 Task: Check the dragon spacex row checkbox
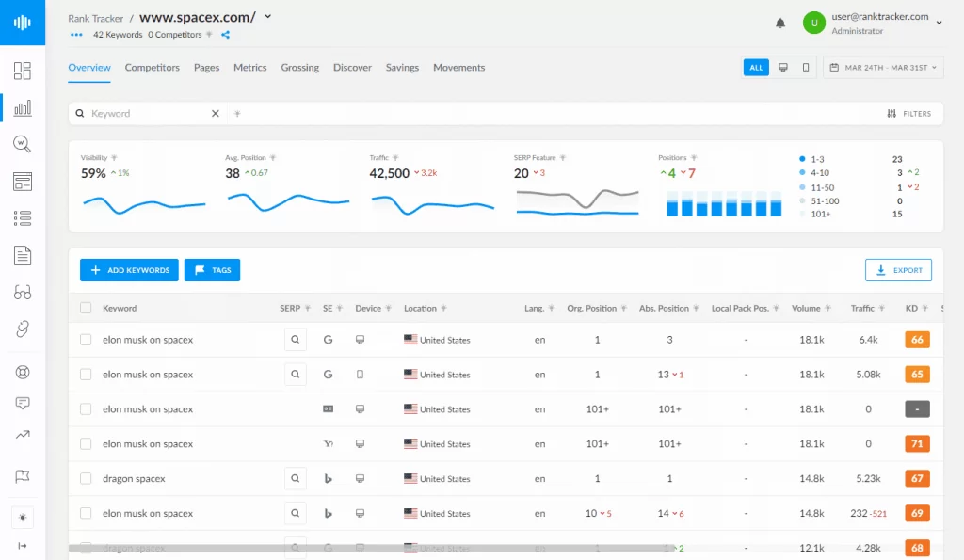click(x=84, y=478)
